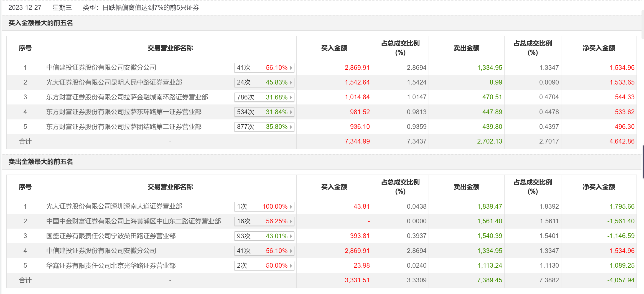Viewport: 644px width, 294px height.
Task: Expand the 16次 56.25% badge arrow
Action: (x=291, y=221)
